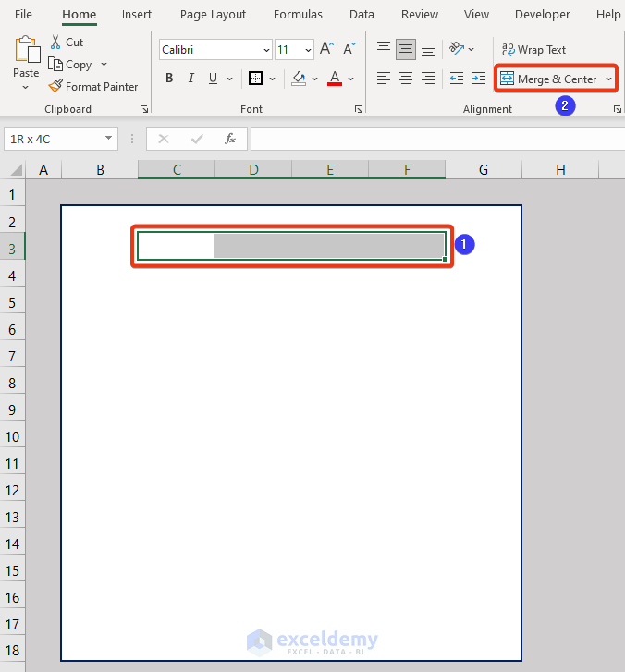Expand underline style dropdown arrow
Image resolution: width=625 pixels, height=672 pixels.
coord(230,79)
